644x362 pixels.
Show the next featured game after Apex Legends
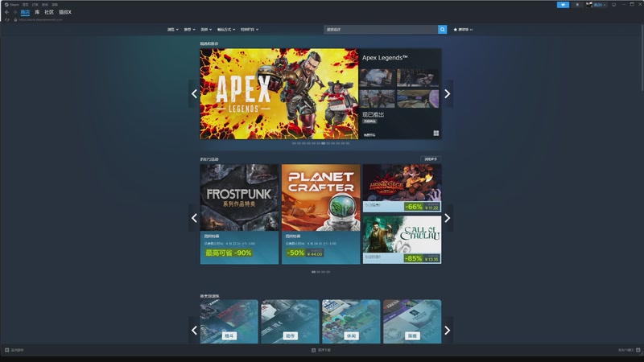(x=448, y=93)
